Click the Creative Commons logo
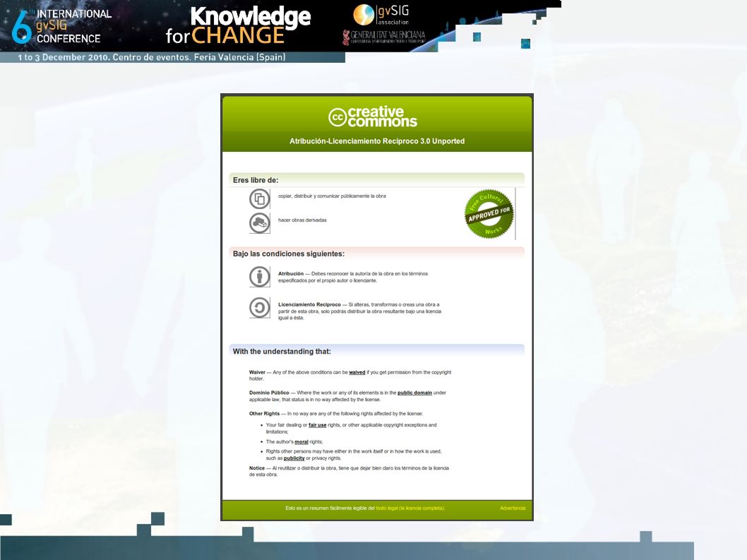The width and height of the screenshot is (747, 560). [x=373, y=117]
